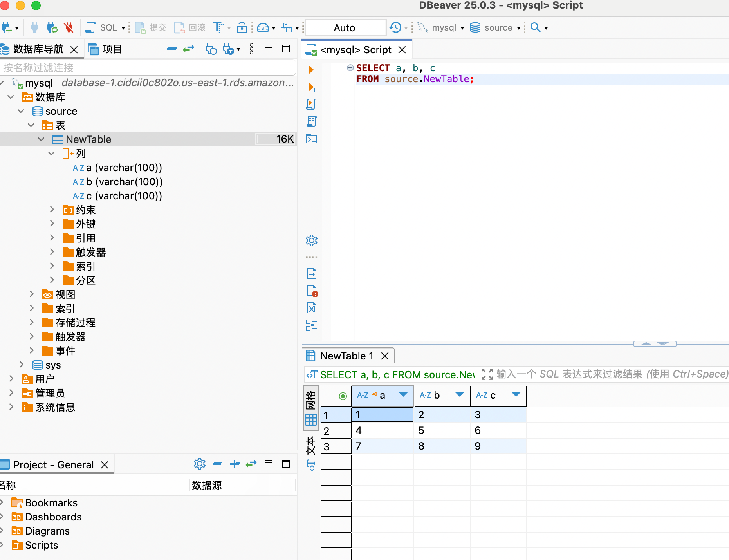729x560 pixels.
Task: Click the transaction log history icon
Action: pos(395,27)
